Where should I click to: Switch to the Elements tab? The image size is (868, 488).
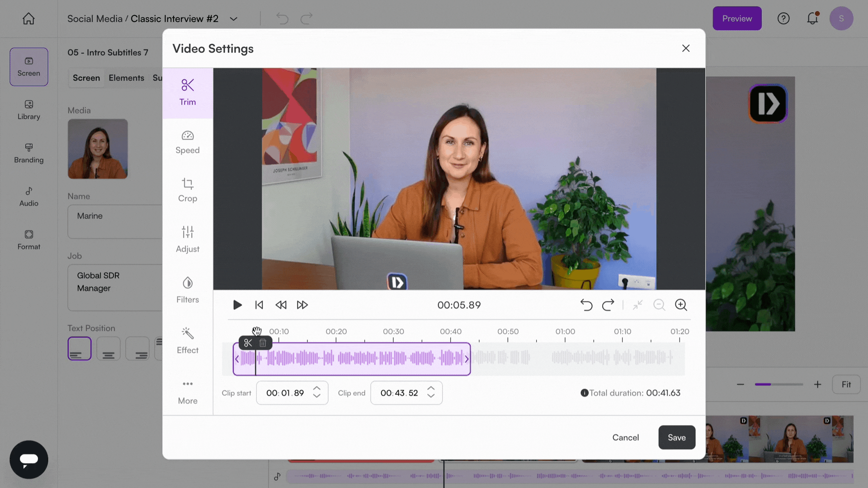click(126, 78)
